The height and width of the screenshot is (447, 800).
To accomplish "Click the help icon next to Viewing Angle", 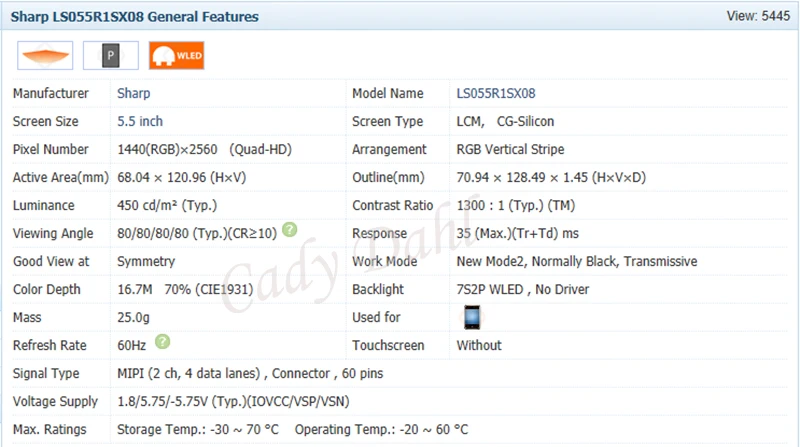I will point(289,230).
